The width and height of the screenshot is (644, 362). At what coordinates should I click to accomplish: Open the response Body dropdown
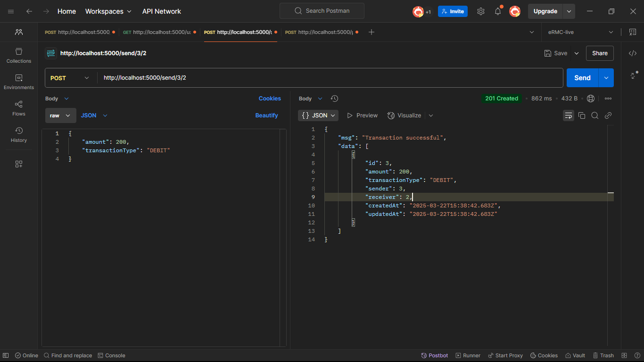click(x=311, y=99)
